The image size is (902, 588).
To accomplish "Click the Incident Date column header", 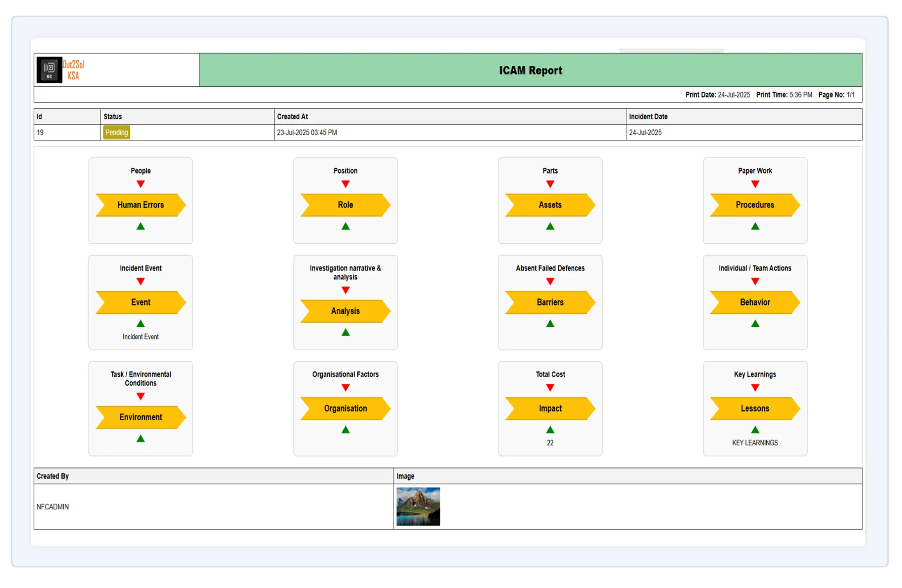I will click(x=648, y=116).
